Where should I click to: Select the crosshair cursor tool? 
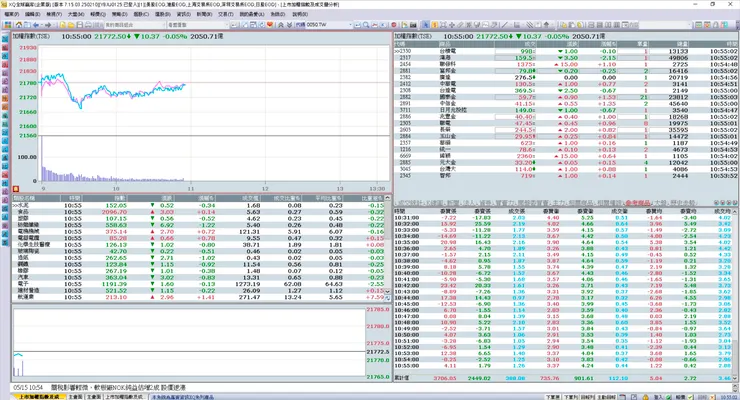452,25
